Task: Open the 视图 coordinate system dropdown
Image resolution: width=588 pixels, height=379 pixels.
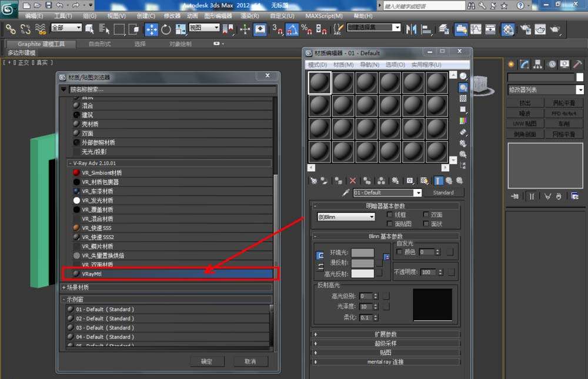Action: coord(204,28)
